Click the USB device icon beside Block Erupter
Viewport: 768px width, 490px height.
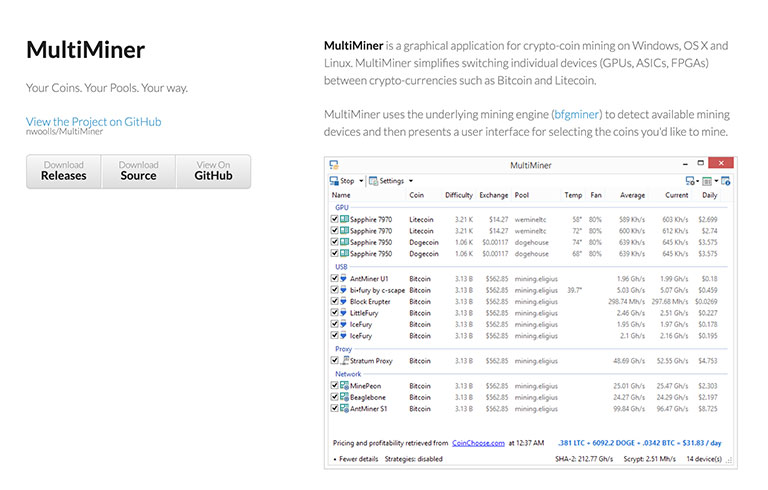[x=343, y=301]
